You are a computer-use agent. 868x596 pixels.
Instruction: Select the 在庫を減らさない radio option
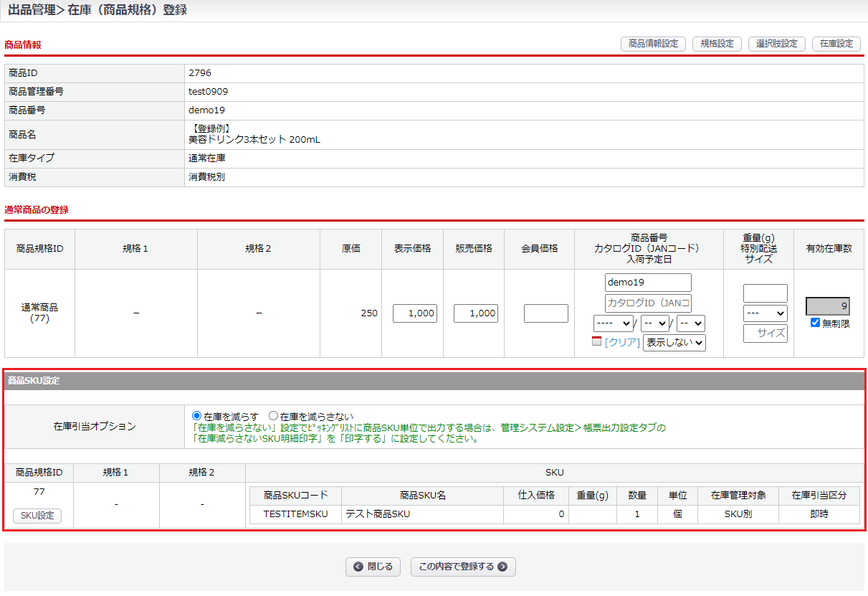pos(273,416)
